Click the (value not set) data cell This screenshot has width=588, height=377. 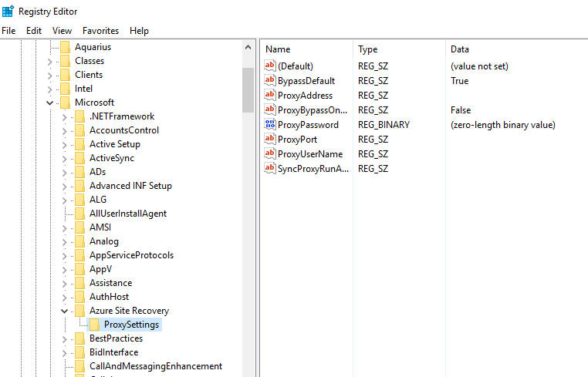(479, 66)
